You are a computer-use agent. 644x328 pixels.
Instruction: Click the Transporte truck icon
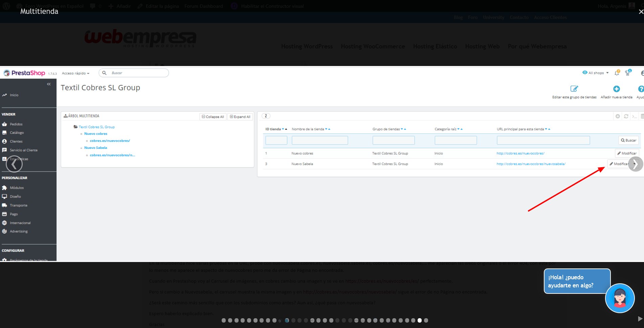coord(4,205)
